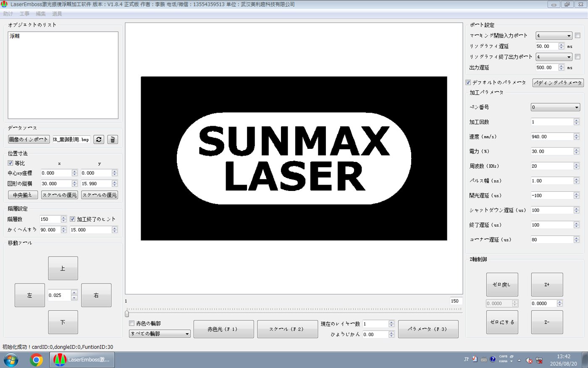Click the 階層数 input field
Screen dimensions: 588x368
(x=50, y=219)
